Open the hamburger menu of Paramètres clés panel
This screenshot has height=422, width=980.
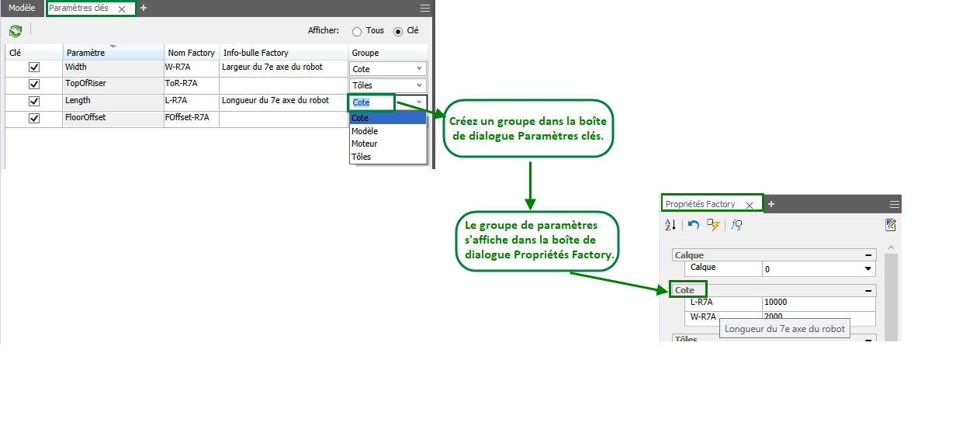pyautogui.click(x=424, y=9)
